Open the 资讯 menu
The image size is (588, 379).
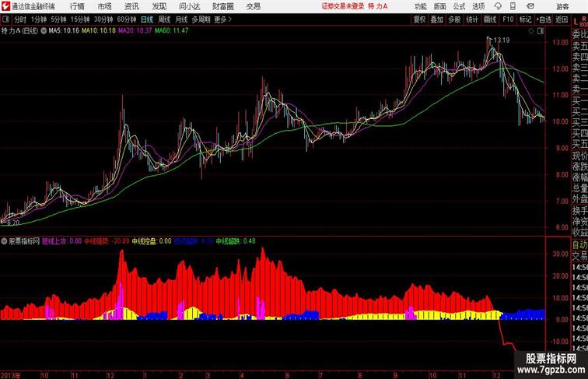131,6
